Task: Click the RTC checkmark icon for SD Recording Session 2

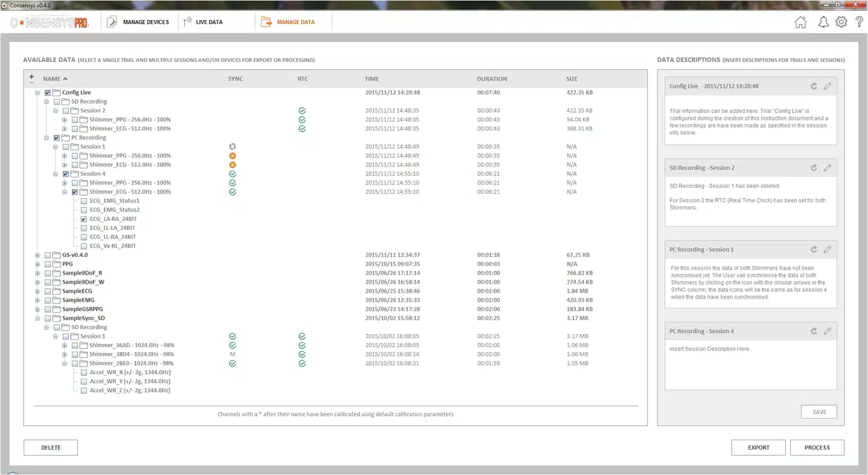Action: tap(302, 111)
